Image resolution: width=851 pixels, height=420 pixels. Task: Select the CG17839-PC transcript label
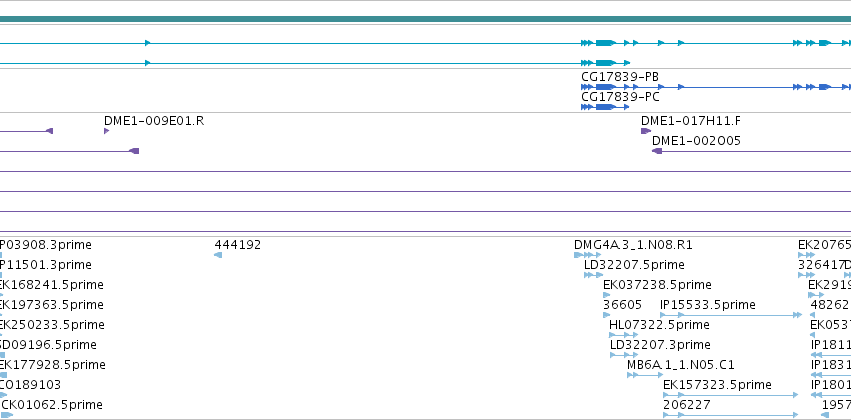(x=620, y=97)
